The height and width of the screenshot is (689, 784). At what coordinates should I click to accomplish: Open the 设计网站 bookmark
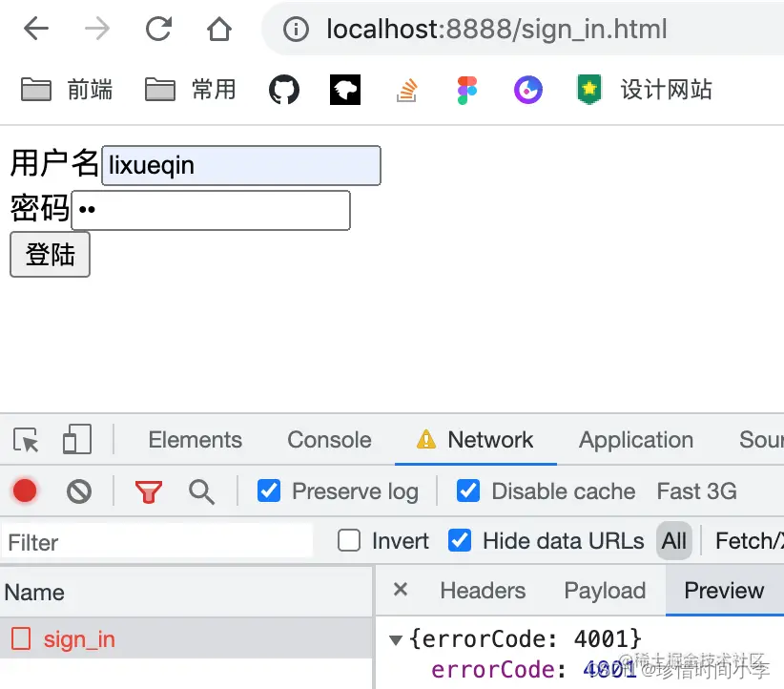(x=645, y=90)
